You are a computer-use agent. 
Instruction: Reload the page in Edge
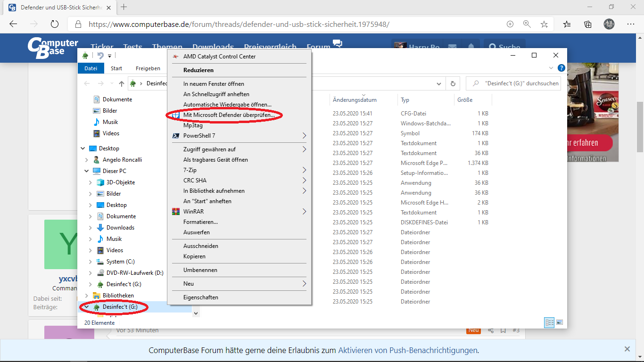tap(55, 24)
